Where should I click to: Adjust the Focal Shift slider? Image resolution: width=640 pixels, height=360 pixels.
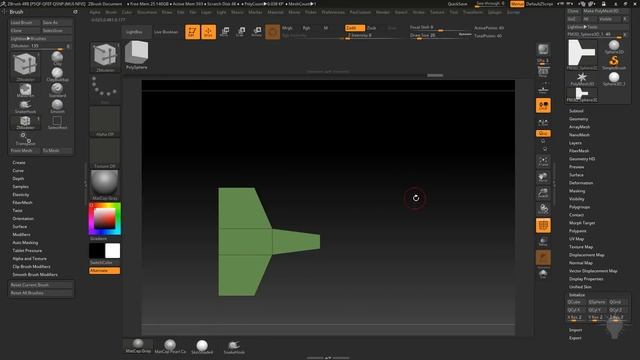tap(440, 28)
